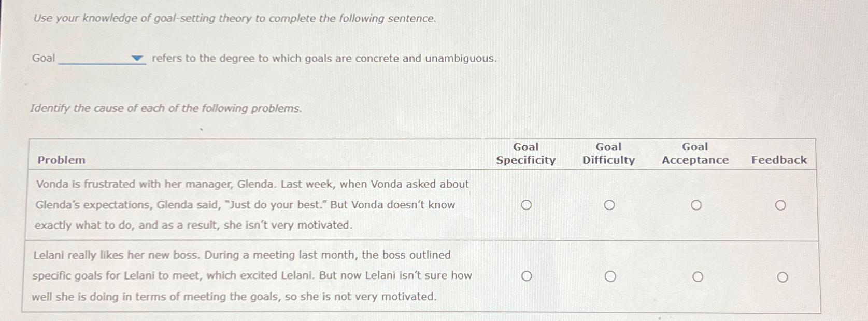Screen dimensions: 868x321
Task: Select Goal Acceptance for Vonda's problem
Action: point(696,205)
